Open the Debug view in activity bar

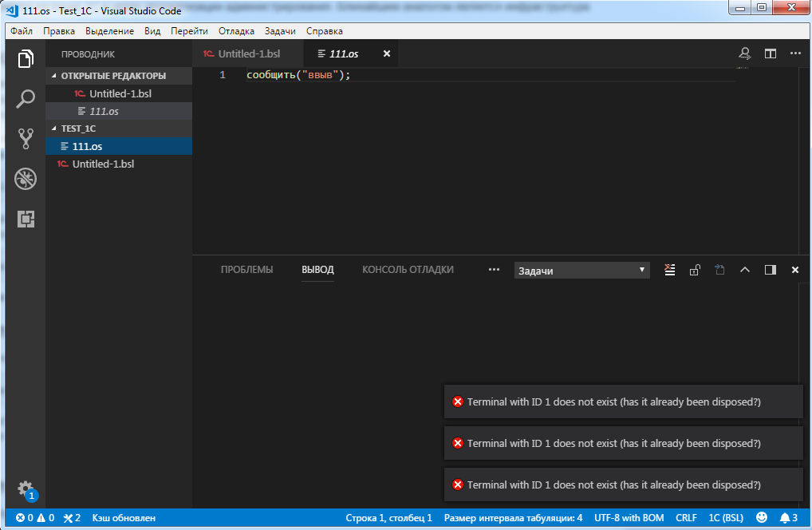(x=26, y=179)
